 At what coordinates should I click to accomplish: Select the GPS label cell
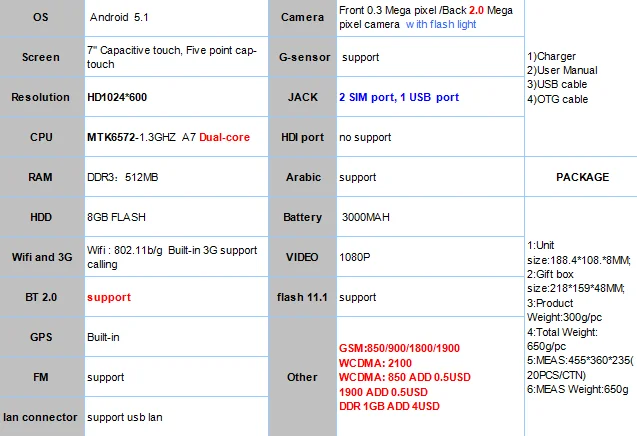(x=42, y=337)
